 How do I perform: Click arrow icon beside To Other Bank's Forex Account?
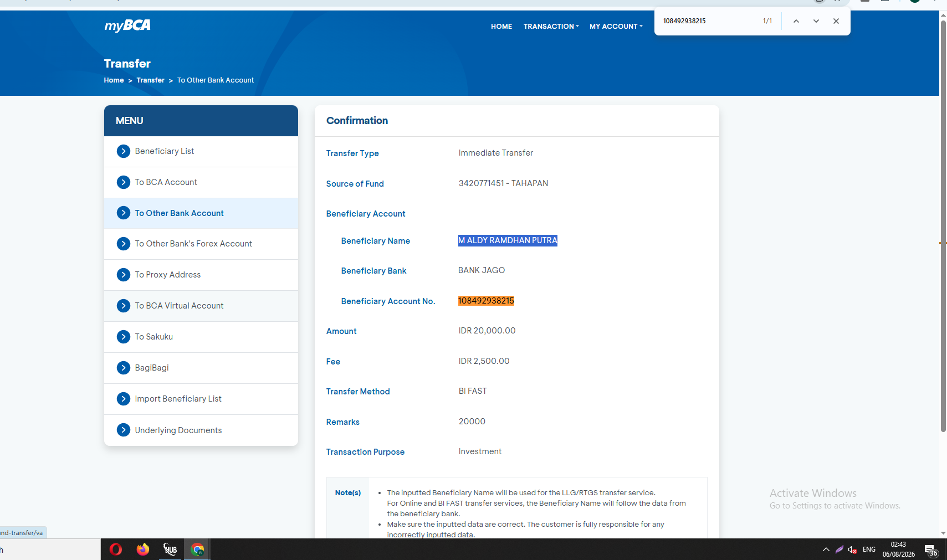(124, 244)
